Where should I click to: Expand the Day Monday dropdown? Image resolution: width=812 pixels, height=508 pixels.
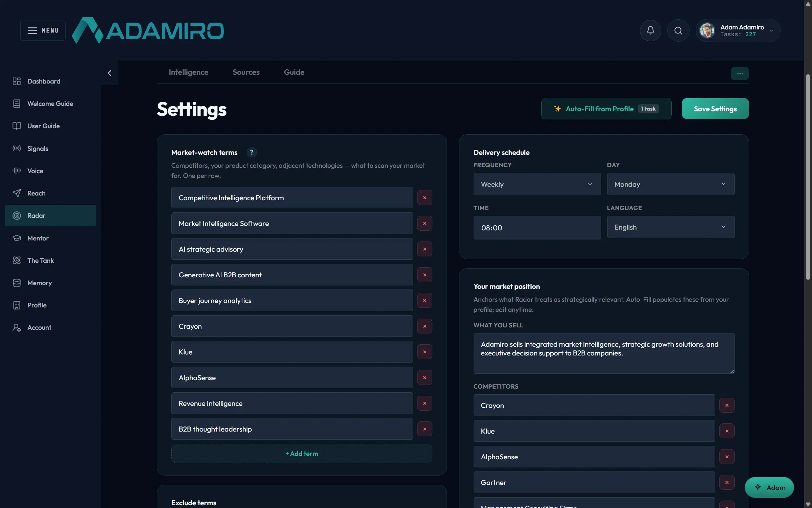pos(670,184)
